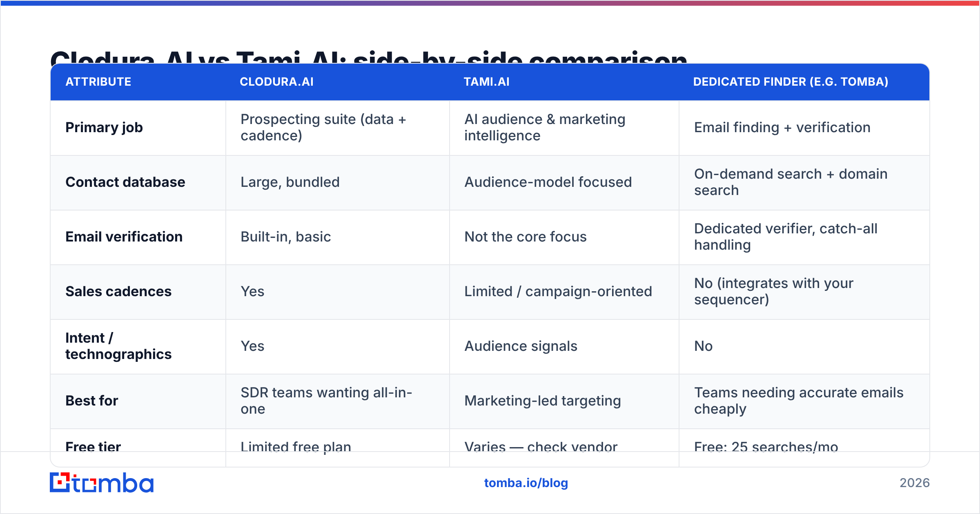Select the TAMI.AI column header
Image resolution: width=980 pixels, height=514 pixels.
[x=487, y=82]
